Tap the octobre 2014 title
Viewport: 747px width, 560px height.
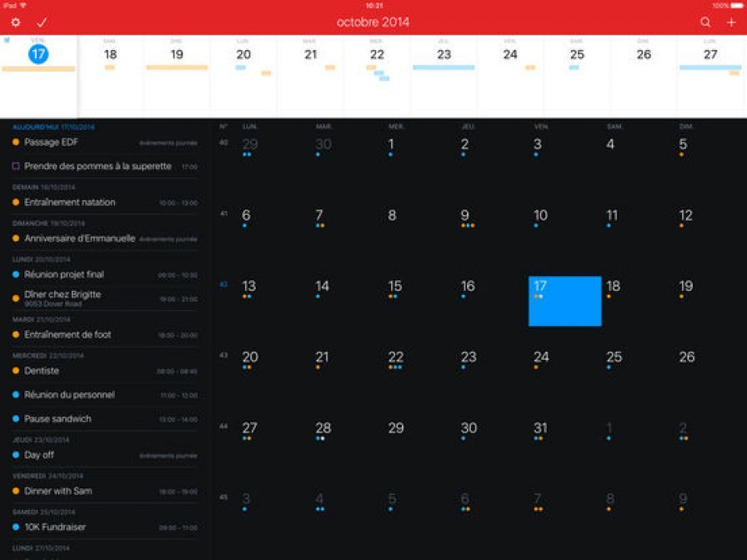(x=373, y=22)
